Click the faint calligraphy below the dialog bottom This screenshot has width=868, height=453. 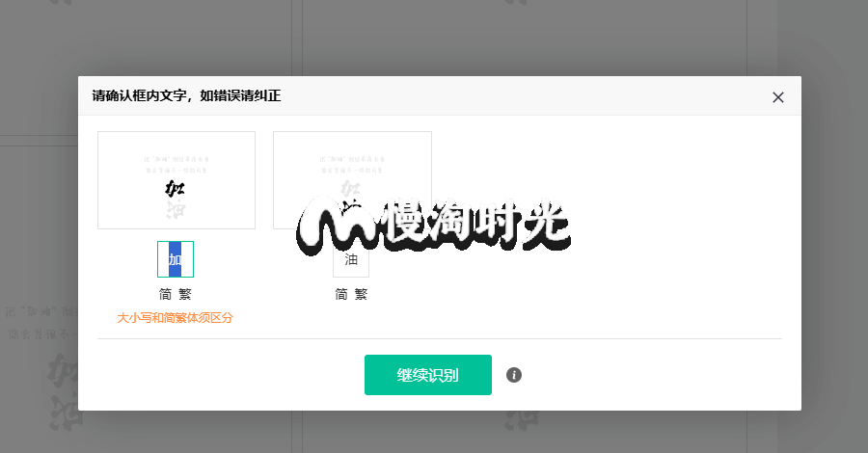(x=522, y=419)
